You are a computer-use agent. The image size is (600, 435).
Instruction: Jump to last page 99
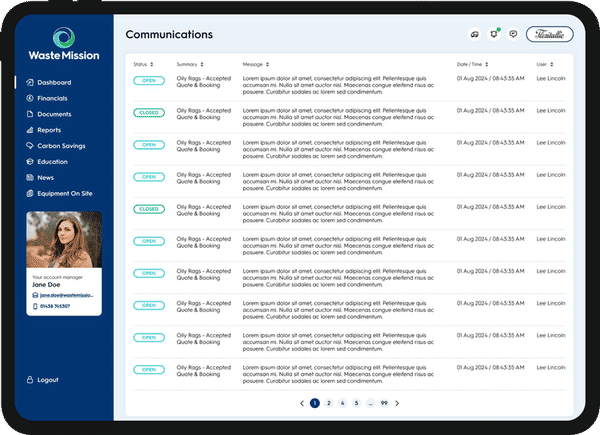pyautogui.click(x=384, y=403)
